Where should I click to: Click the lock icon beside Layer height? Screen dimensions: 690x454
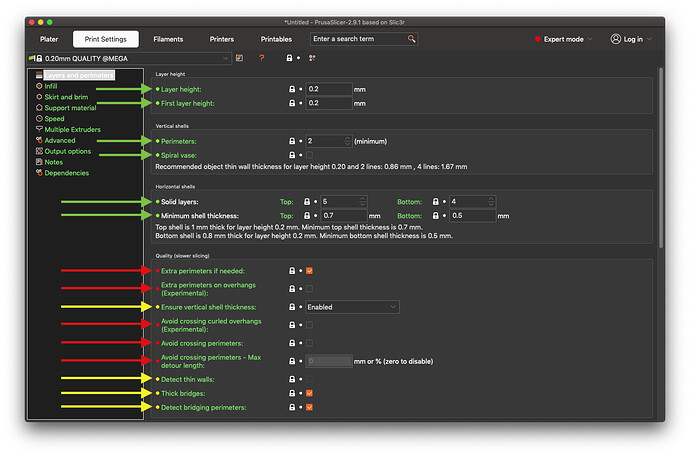292,88
